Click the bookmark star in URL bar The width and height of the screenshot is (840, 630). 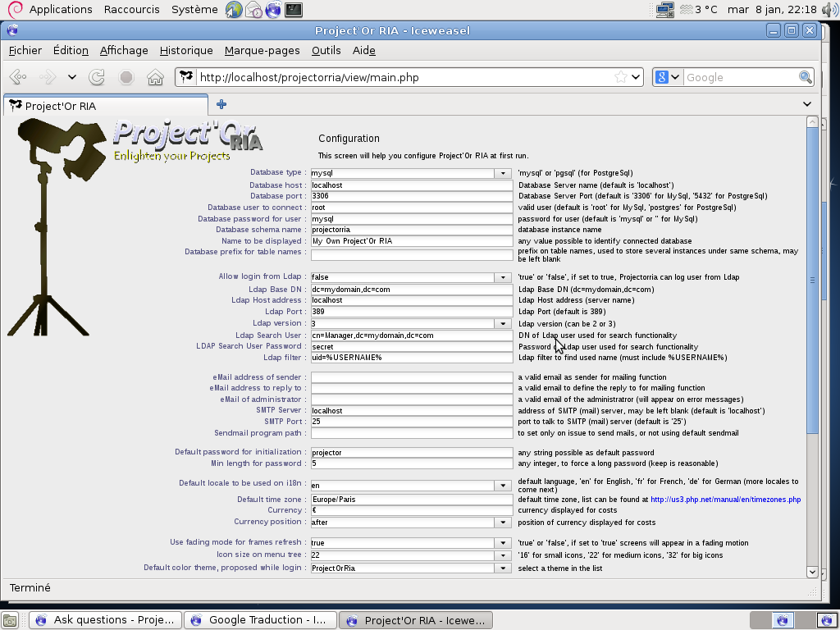[x=621, y=77]
